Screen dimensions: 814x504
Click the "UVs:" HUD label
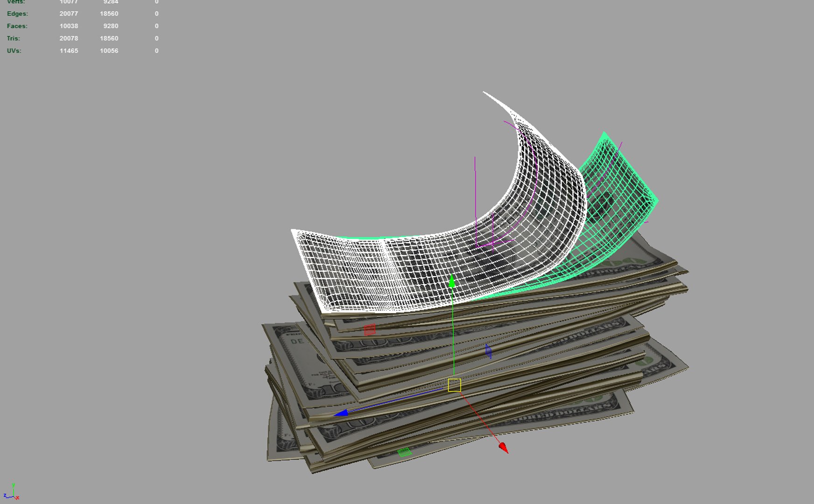pos(14,50)
